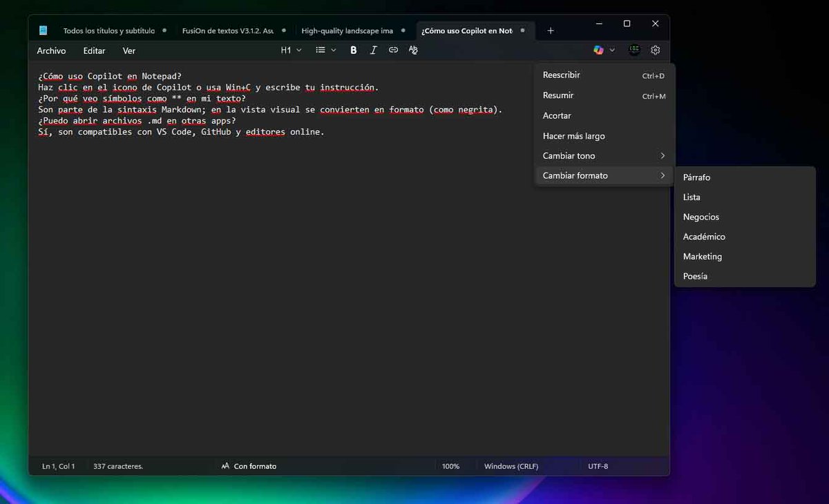This screenshot has width=829, height=504.
Task: Expand 'Cambiar formato' submenu arrow
Action: [x=663, y=175]
